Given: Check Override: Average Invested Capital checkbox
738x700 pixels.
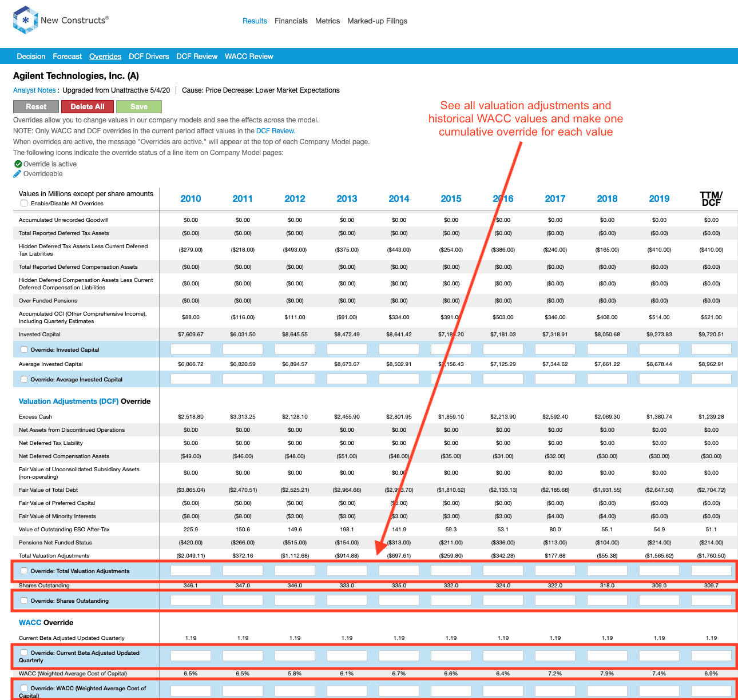Looking at the screenshot, I should coord(24,379).
